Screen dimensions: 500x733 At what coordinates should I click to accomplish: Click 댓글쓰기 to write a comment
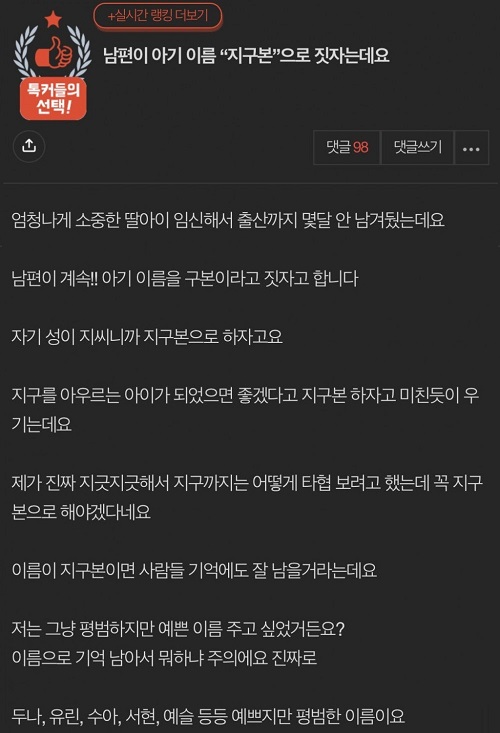(418, 148)
